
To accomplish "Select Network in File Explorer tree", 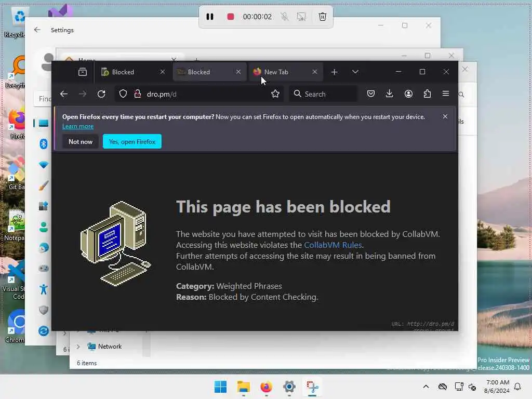I will [x=104, y=347].
